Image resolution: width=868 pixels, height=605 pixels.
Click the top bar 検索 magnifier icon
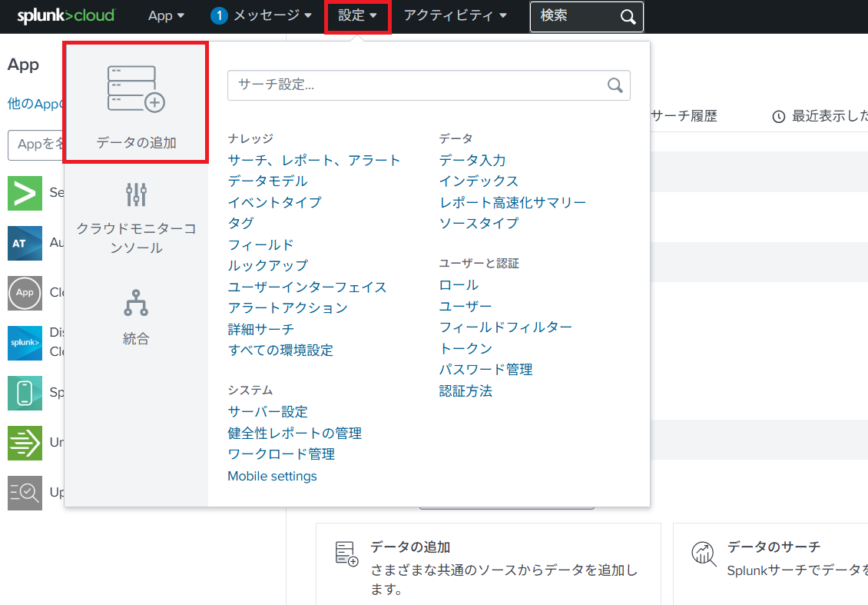pos(628,17)
